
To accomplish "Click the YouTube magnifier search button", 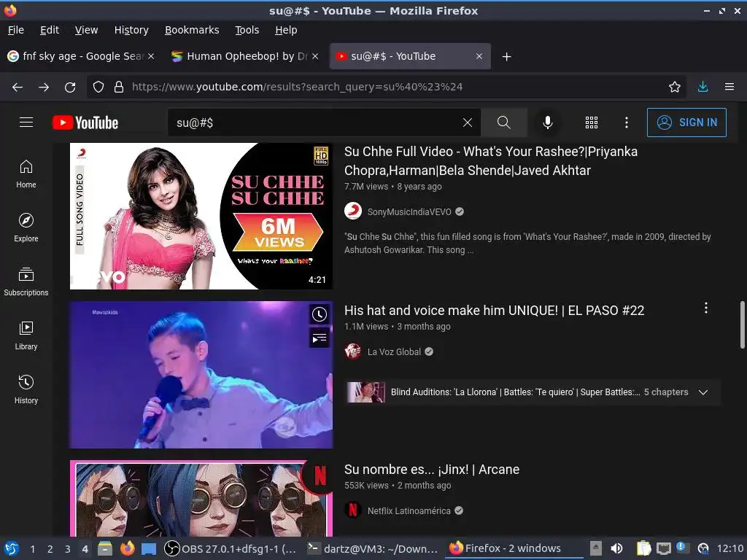I will (x=503, y=122).
